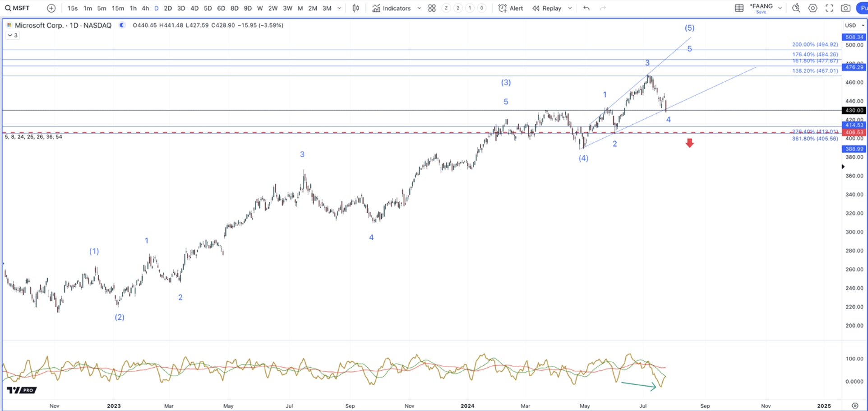Expand the Replay options dropdown
Viewport: 868px width, 411px height.
pyautogui.click(x=570, y=8)
